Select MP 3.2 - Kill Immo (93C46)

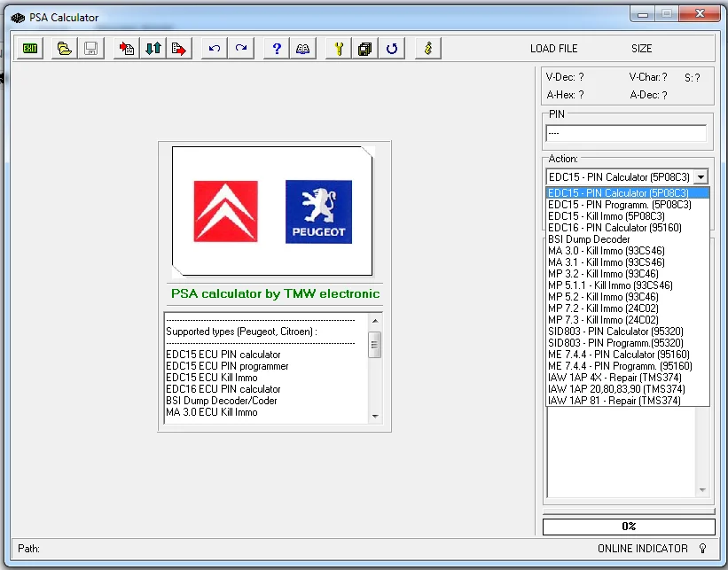[x=628, y=273]
